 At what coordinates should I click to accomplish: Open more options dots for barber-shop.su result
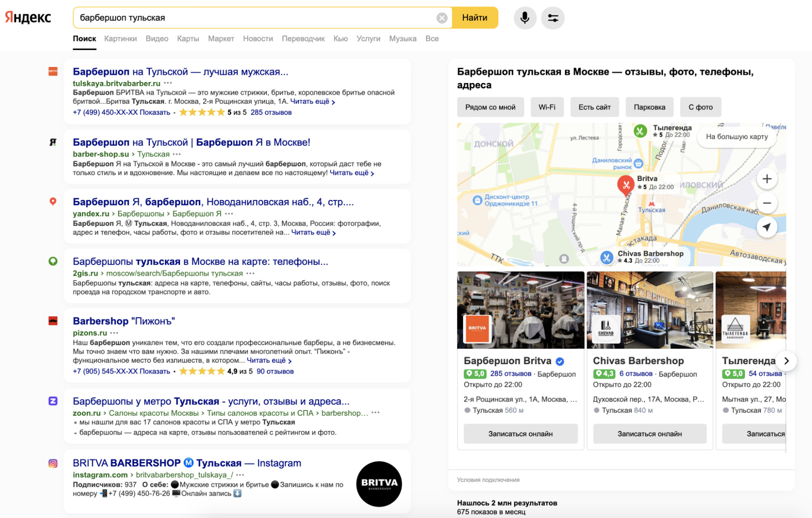[x=177, y=154]
